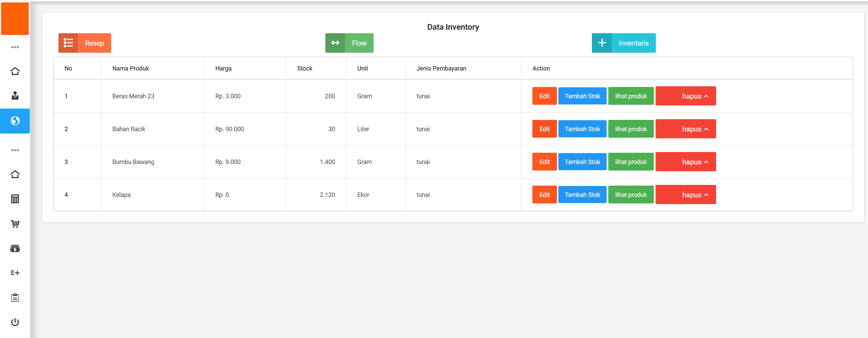The width and height of the screenshot is (868, 338).
Task: Open the second home icon in sidebar
Action: [15, 174]
